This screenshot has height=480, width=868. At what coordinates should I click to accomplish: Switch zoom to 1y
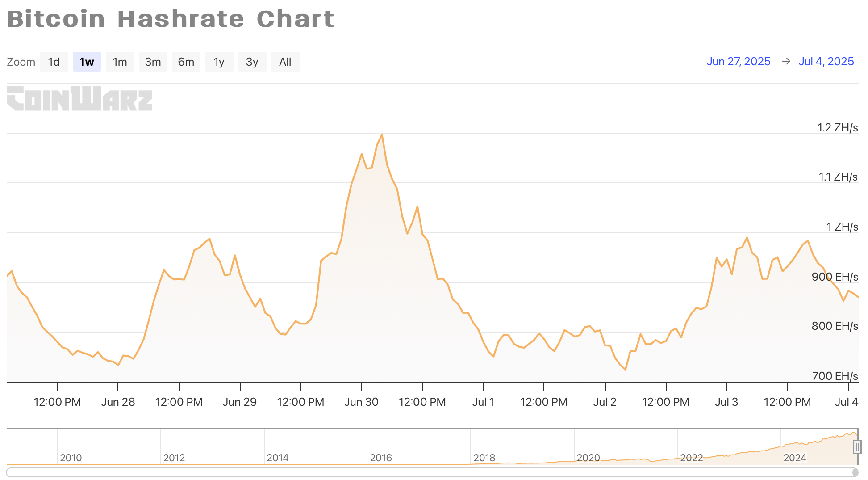click(x=219, y=62)
